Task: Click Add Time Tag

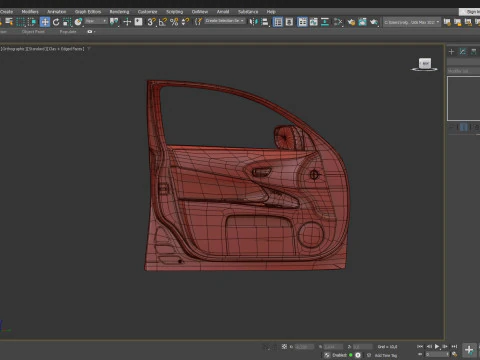Action: pos(386,355)
